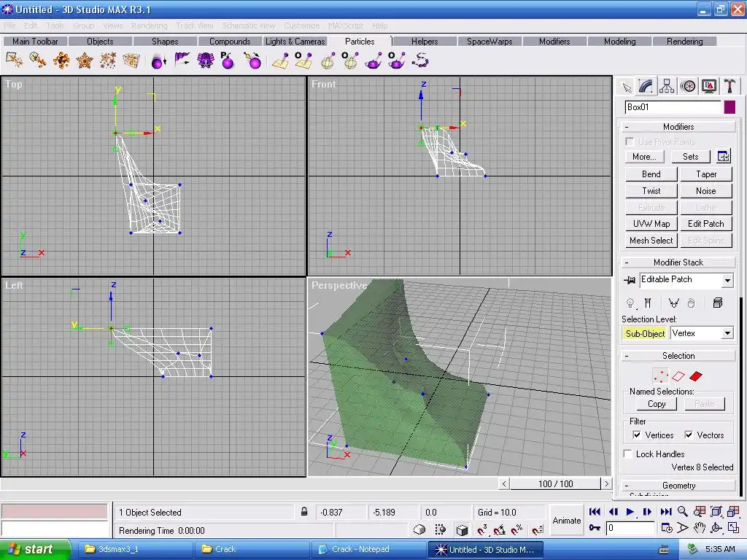The height and width of the screenshot is (560, 747).
Task: Click the Make Unique icon in stack
Action: click(x=673, y=303)
